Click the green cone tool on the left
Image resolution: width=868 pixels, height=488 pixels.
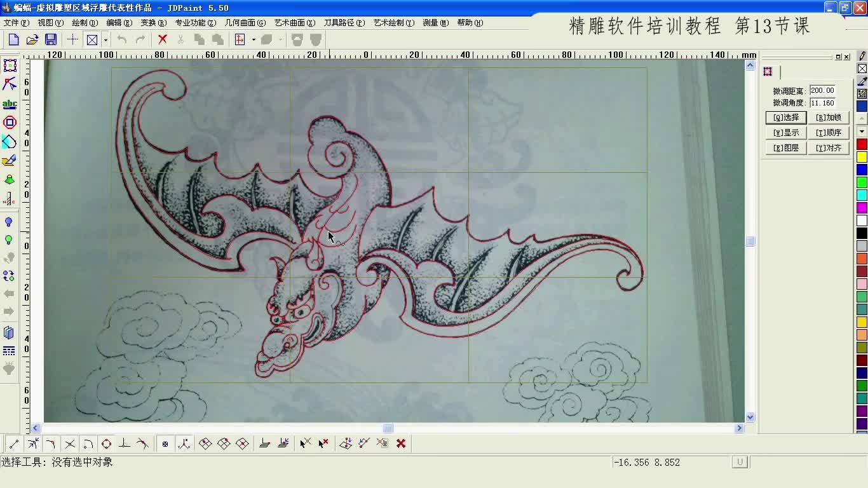pyautogui.click(x=10, y=180)
